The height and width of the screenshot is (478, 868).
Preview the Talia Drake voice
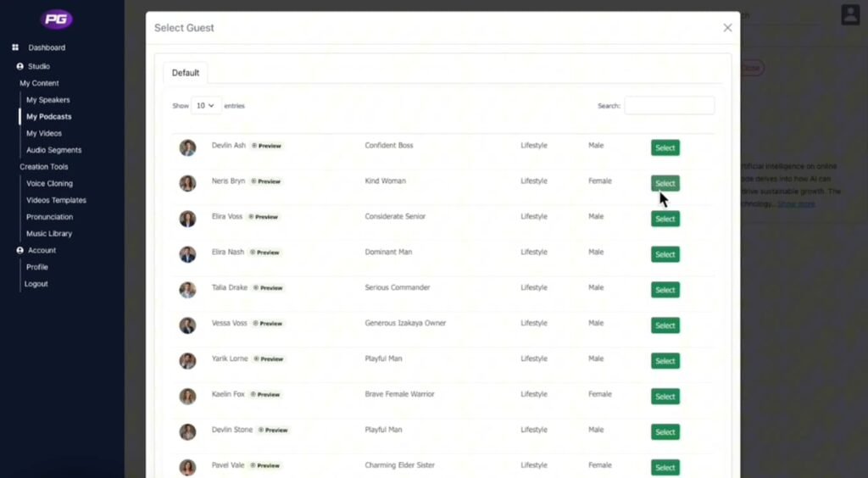click(269, 288)
